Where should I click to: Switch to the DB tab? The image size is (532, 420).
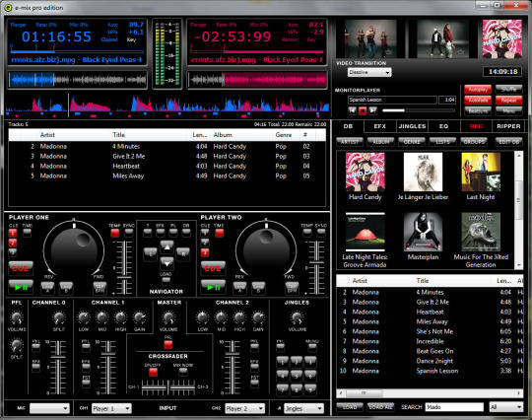point(348,126)
